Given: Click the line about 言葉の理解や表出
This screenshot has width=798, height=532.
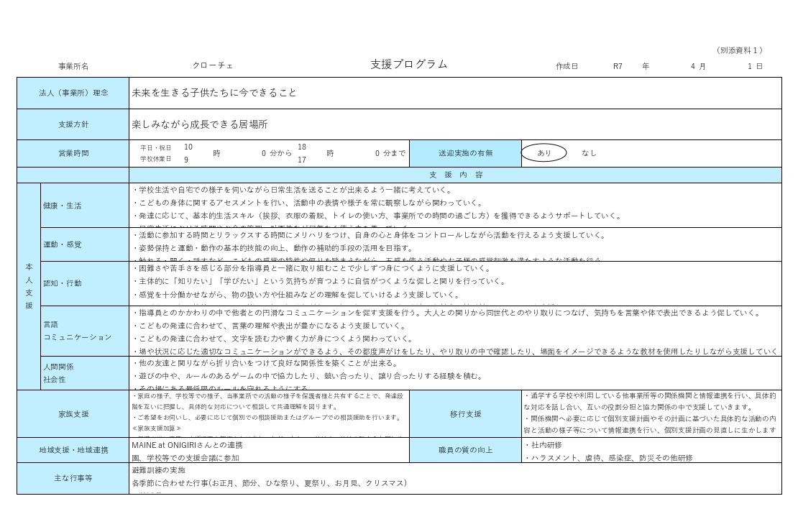Looking at the screenshot, I should click(x=269, y=326).
